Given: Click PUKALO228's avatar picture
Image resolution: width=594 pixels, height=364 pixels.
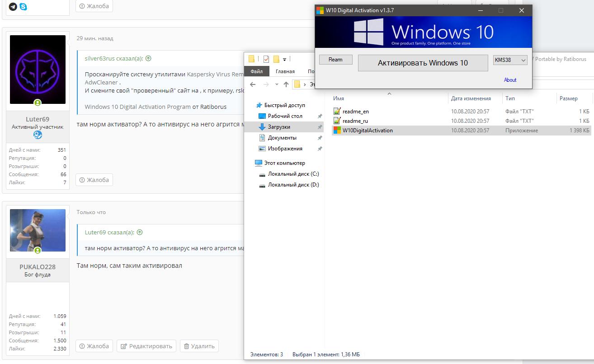Looking at the screenshot, I should (x=38, y=230).
